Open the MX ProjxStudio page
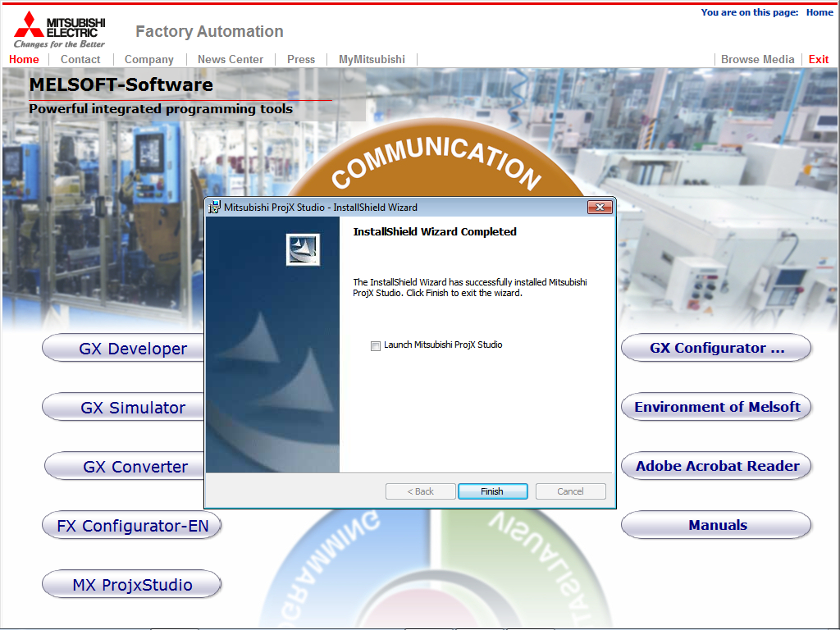Screen dimensions: 840x630 click(131, 584)
